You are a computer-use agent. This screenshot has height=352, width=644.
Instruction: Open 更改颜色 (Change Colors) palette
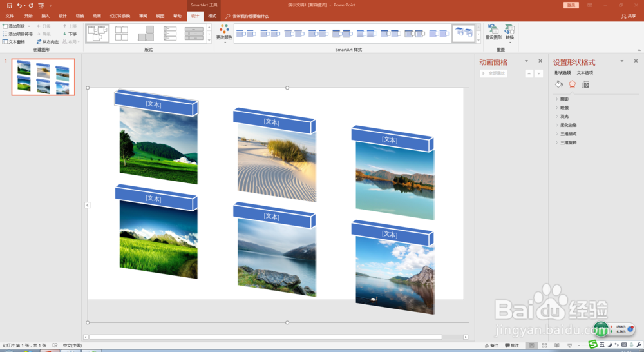[224, 34]
